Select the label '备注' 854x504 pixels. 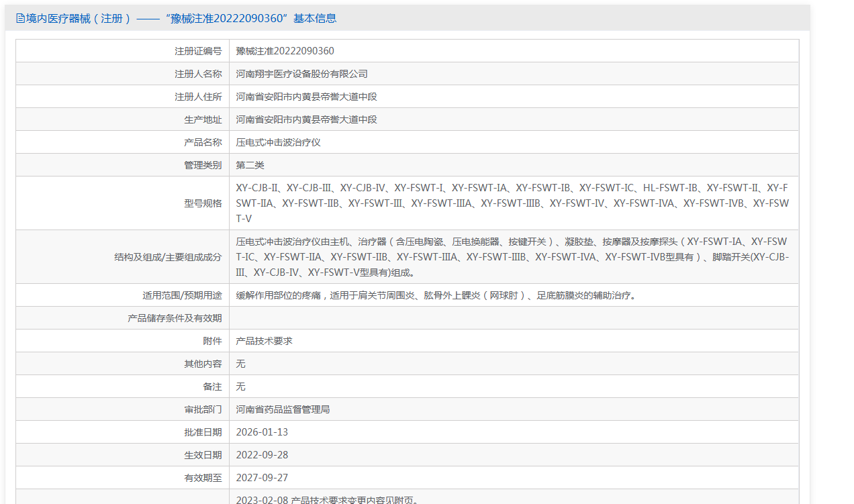(212, 387)
